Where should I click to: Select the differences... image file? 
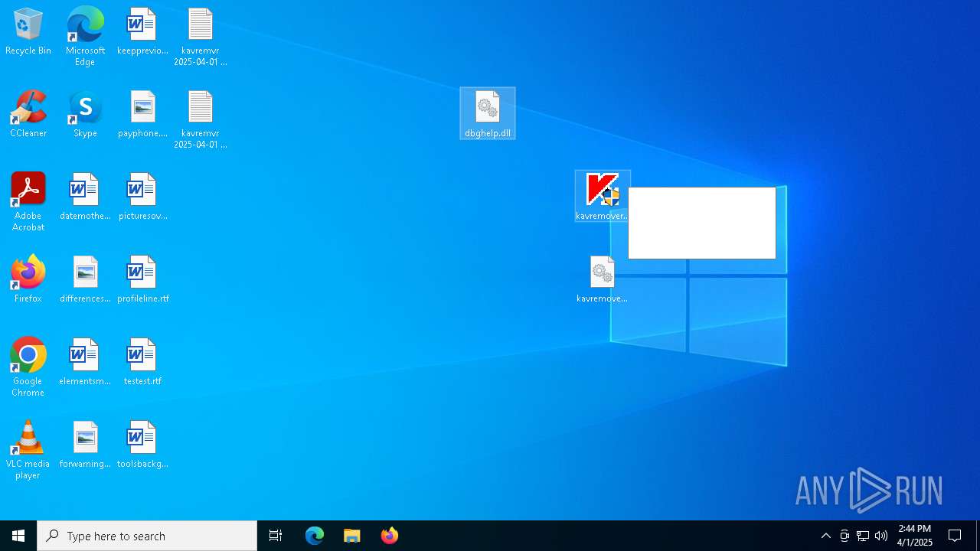coord(85,280)
